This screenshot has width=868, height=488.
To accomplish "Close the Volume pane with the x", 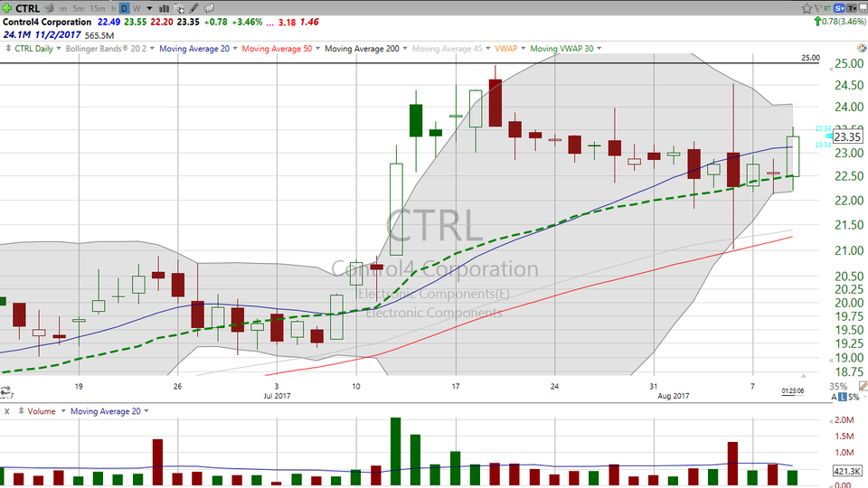I will click(x=7, y=411).
